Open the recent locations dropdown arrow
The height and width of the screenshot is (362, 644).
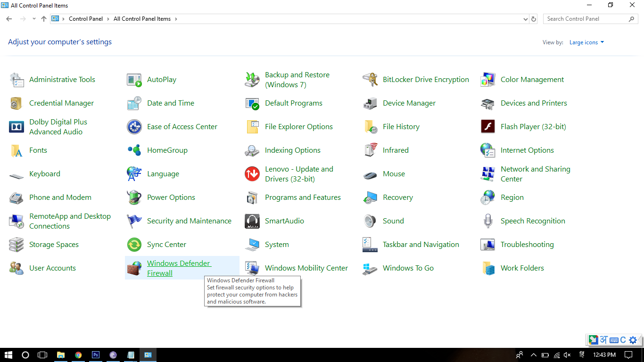(34, 19)
